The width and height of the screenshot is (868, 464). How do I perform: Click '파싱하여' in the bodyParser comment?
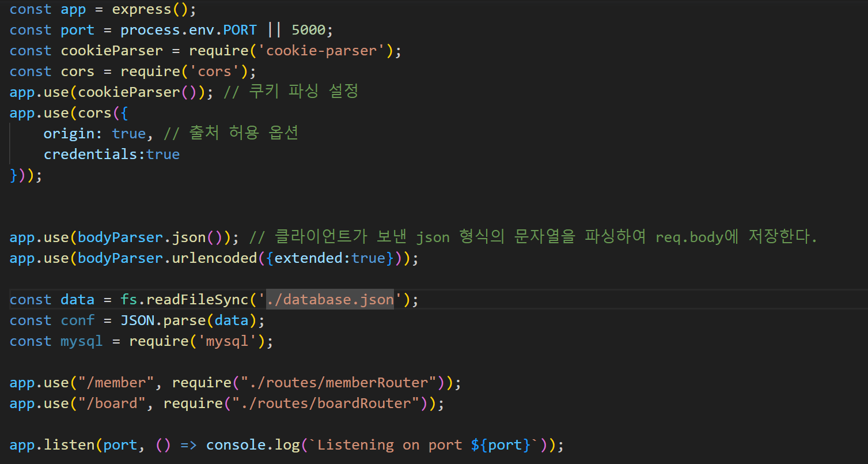coord(616,237)
